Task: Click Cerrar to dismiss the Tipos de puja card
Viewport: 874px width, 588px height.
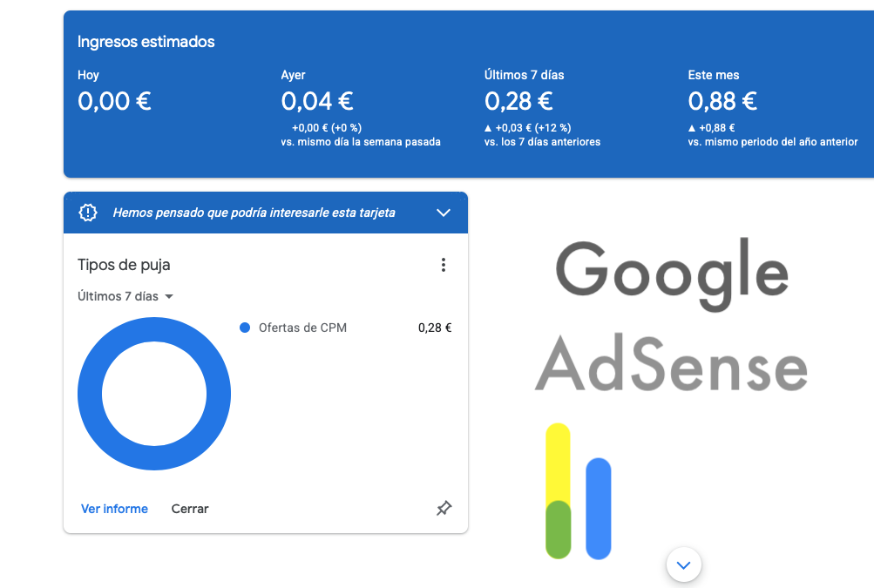Action: point(189,508)
